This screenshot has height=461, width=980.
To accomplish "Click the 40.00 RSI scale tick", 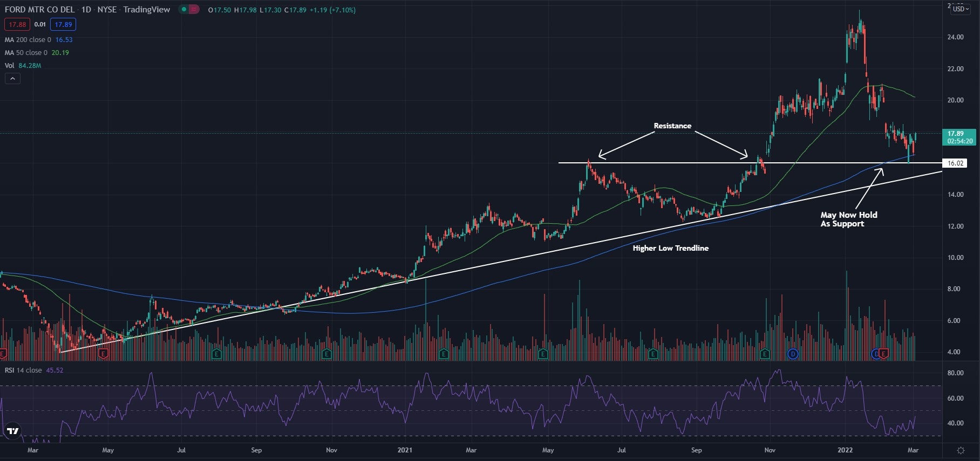I will pos(955,423).
